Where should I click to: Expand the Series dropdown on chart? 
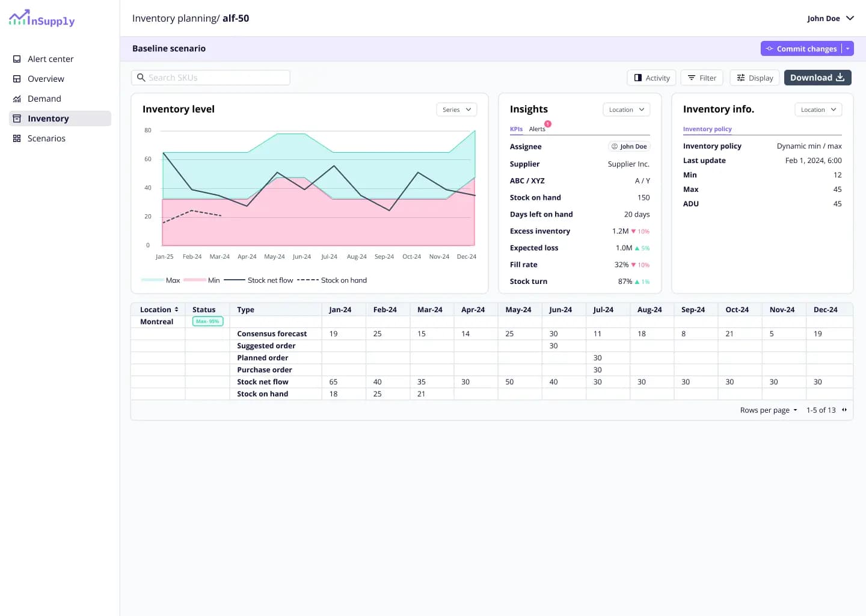(456, 109)
